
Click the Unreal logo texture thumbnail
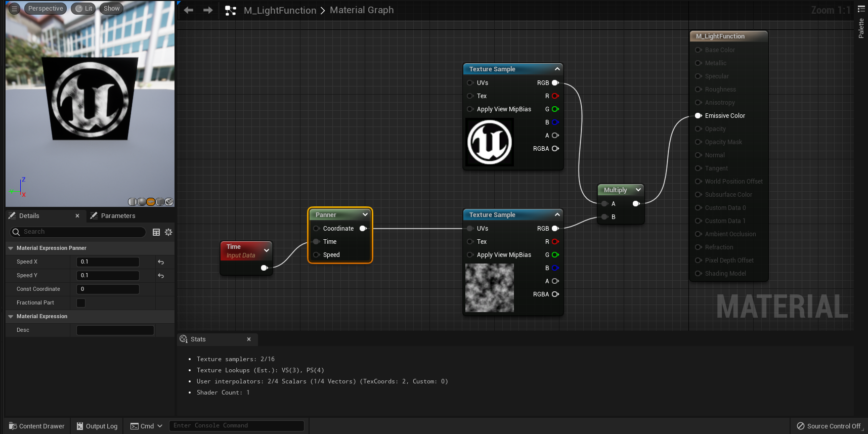click(x=490, y=142)
